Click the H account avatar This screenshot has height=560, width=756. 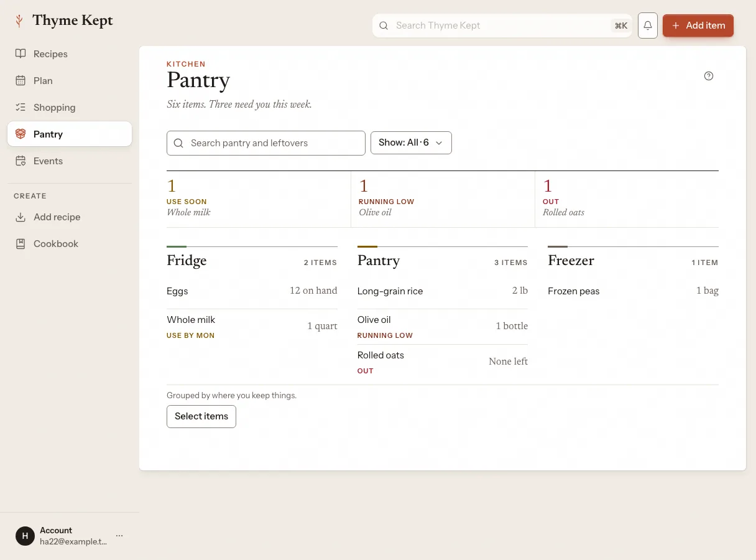25,536
